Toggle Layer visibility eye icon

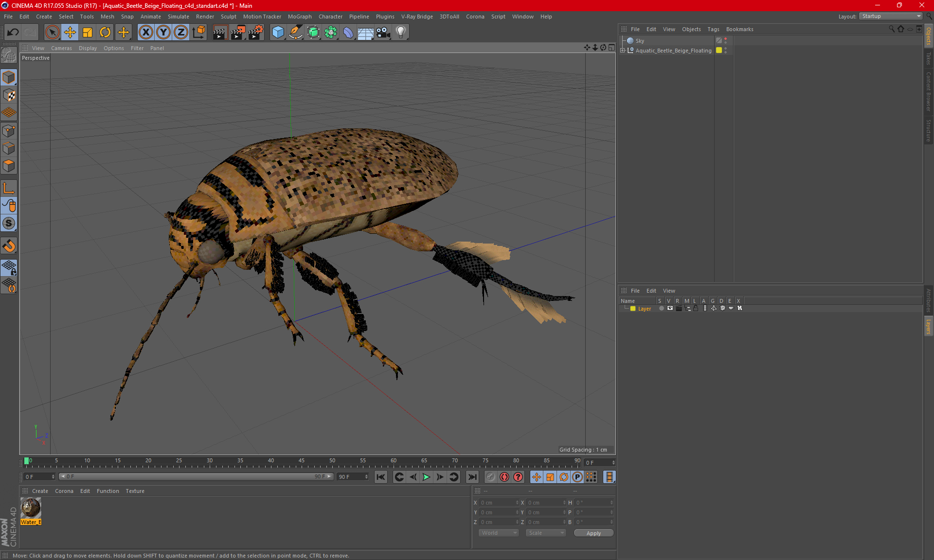(670, 308)
